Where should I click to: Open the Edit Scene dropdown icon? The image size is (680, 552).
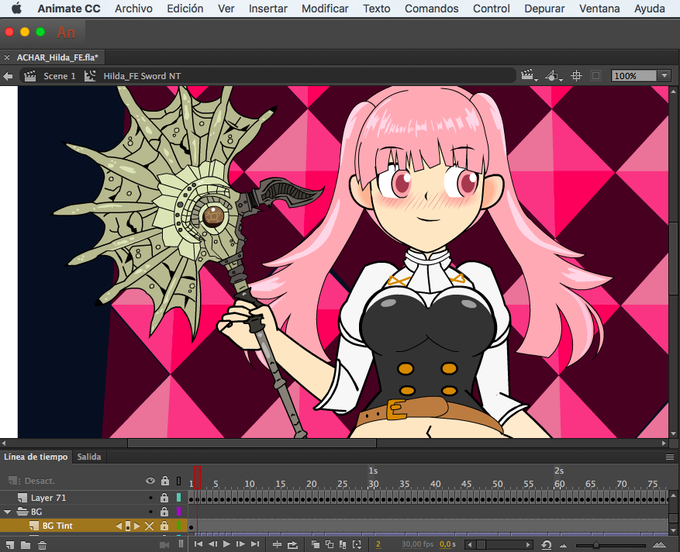(529, 75)
